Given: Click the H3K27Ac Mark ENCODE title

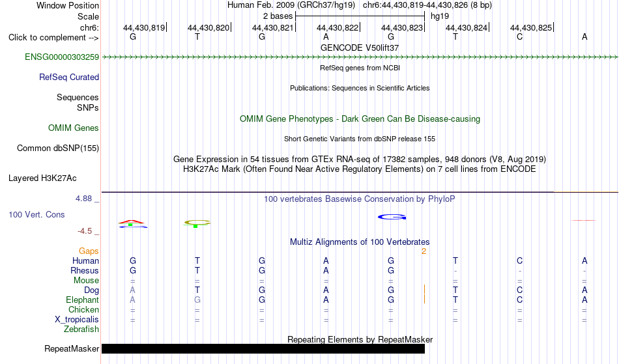Looking at the screenshot, I should pos(360,169).
